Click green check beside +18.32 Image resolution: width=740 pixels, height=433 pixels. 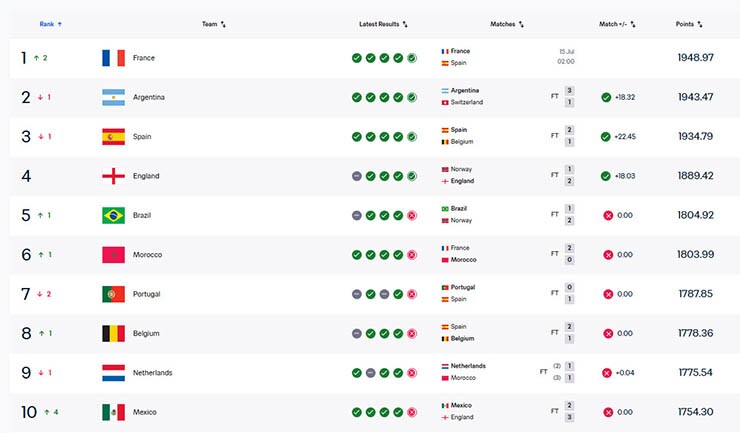[x=606, y=97]
